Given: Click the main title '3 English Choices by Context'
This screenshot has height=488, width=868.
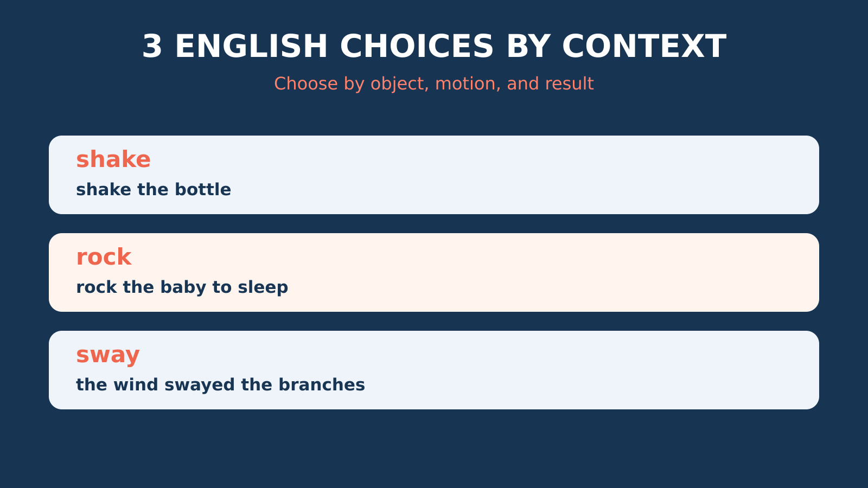Looking at the screenshot, I should (434, 47).
